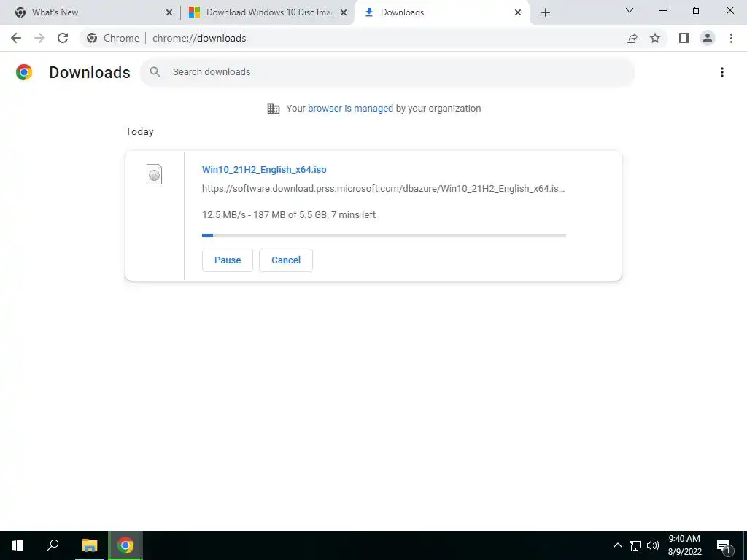Open the Chrome three-dot main menu
This screenshot has width=747, height=560.
click(731, 38)
